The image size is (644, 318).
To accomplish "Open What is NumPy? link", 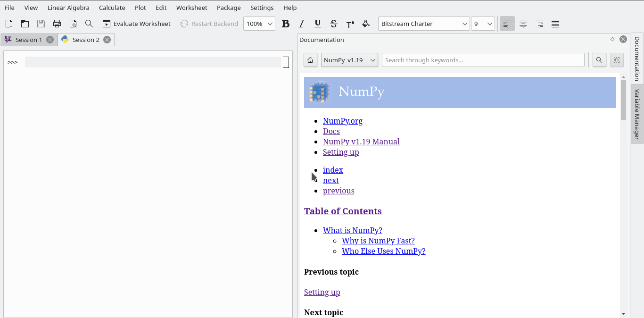I will coord(353,230).
